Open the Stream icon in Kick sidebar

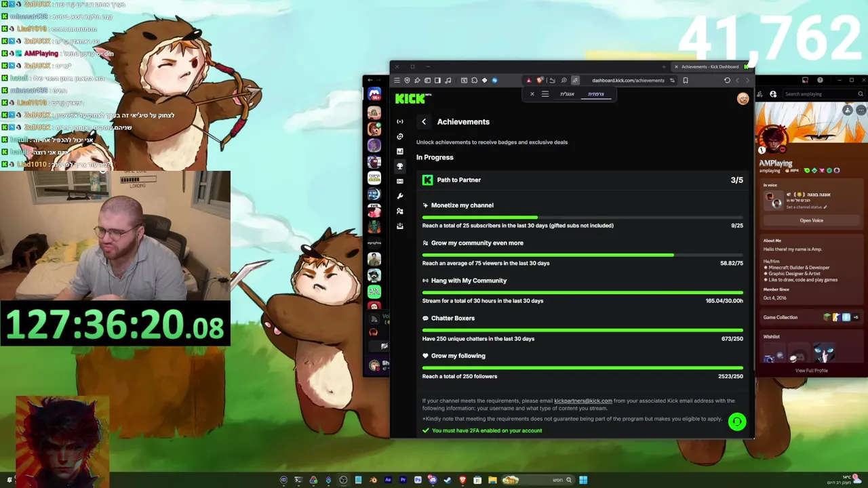(x=400, y=121)
